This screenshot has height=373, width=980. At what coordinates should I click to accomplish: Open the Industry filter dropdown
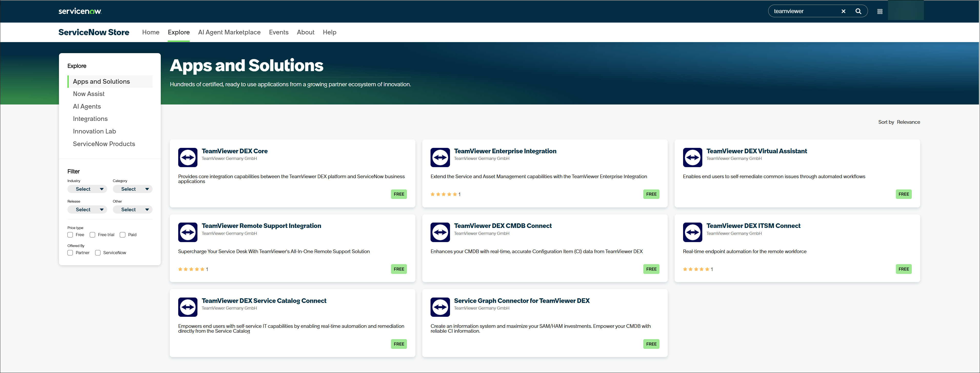[87, 189]
